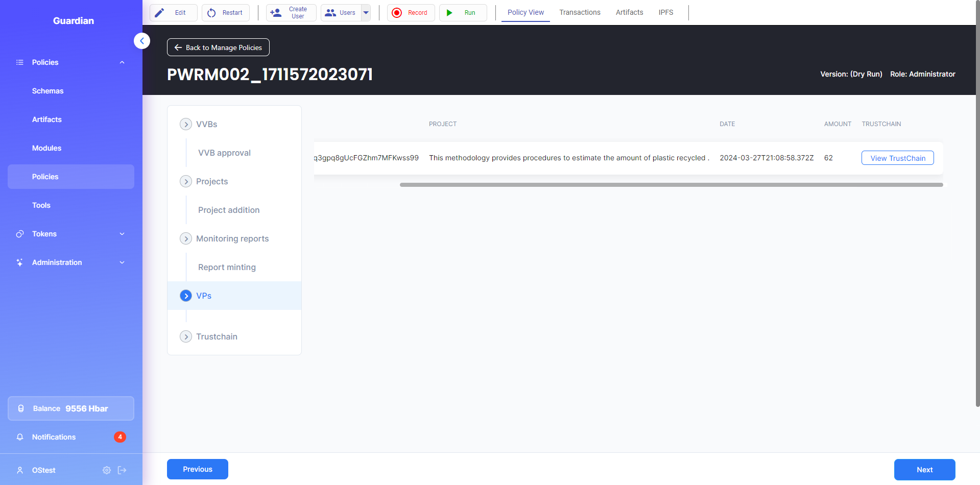Image resolution: width=980 pixels, height=485 pixels.
Task: Select the Trustchain step in policy steps
Action: tap(217, 336)
